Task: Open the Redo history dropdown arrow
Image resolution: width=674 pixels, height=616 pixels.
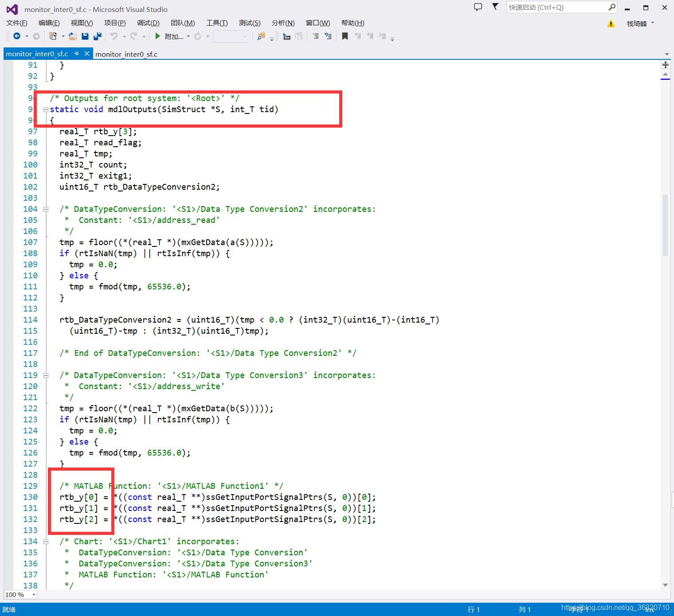Action: click(144, 36)
